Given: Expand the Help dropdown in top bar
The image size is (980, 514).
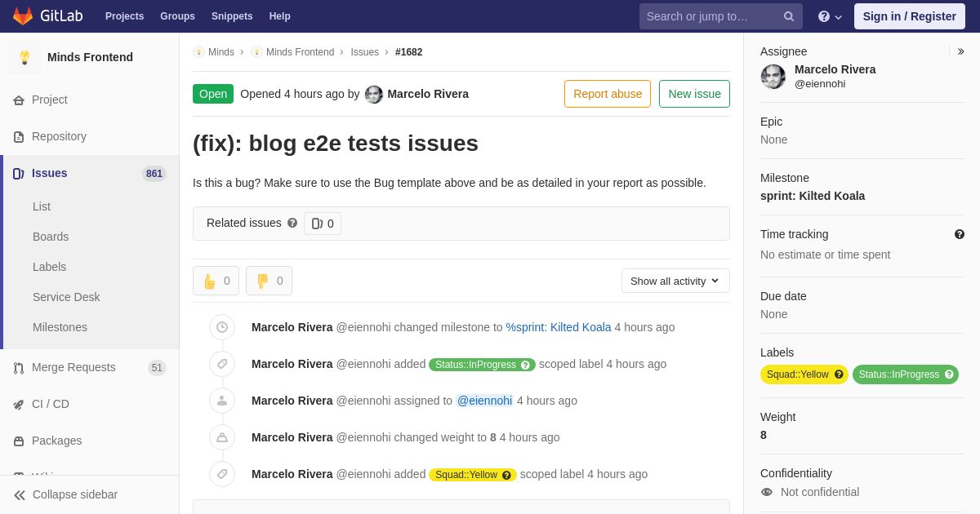Looking at the screenshot, I should point(830,16).
